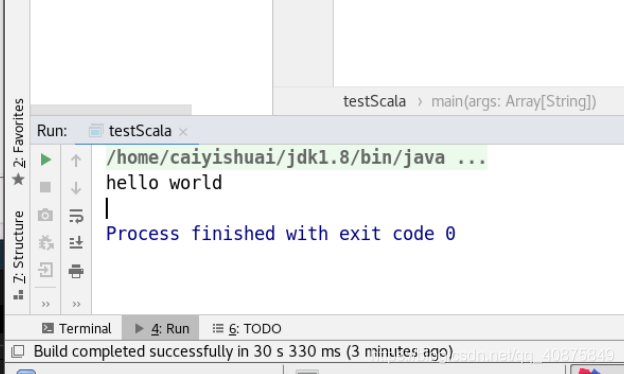Image resolution: width=624 pixels, height=374 pixels.
Task: Rerun testScala with the green play icon
Action: [46, 160]
